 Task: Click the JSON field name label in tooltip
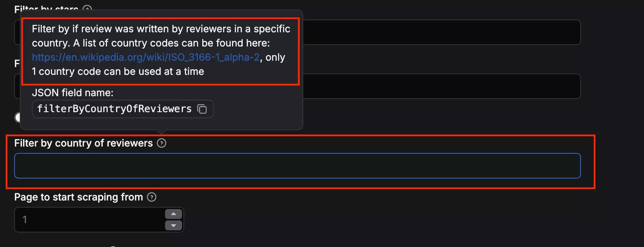pos(73,93)
